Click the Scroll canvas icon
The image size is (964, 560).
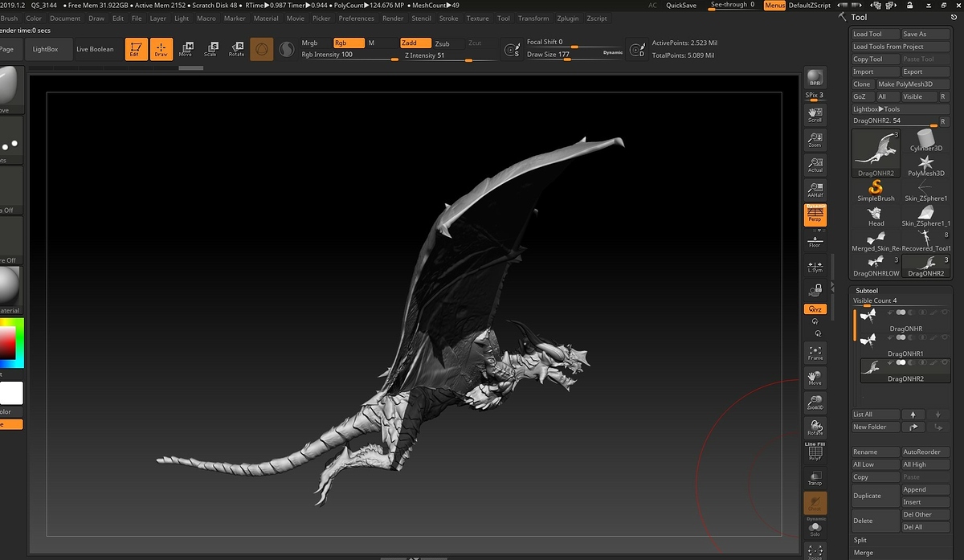815,113
